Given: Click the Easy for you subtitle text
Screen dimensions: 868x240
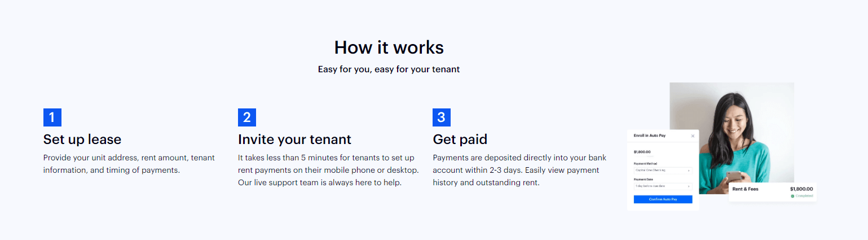Looking at the screenshot, I should pos(389,69).
